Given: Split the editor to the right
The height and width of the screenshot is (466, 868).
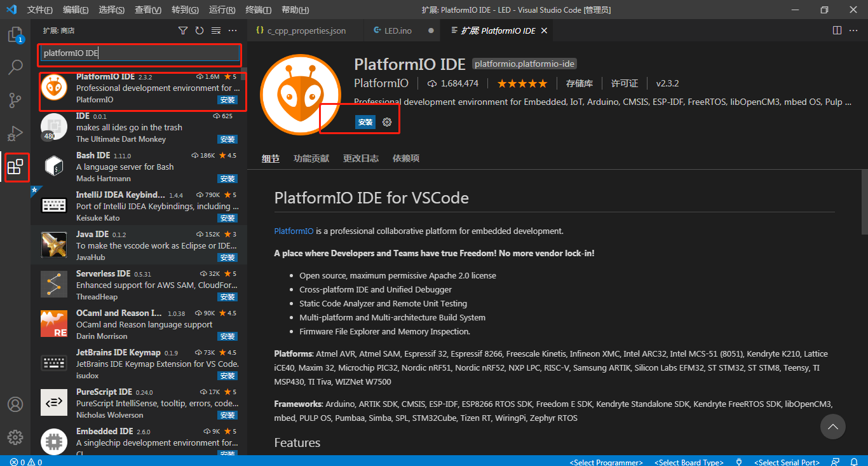Looking at the screenshot, I should click(x=837, y=31).
